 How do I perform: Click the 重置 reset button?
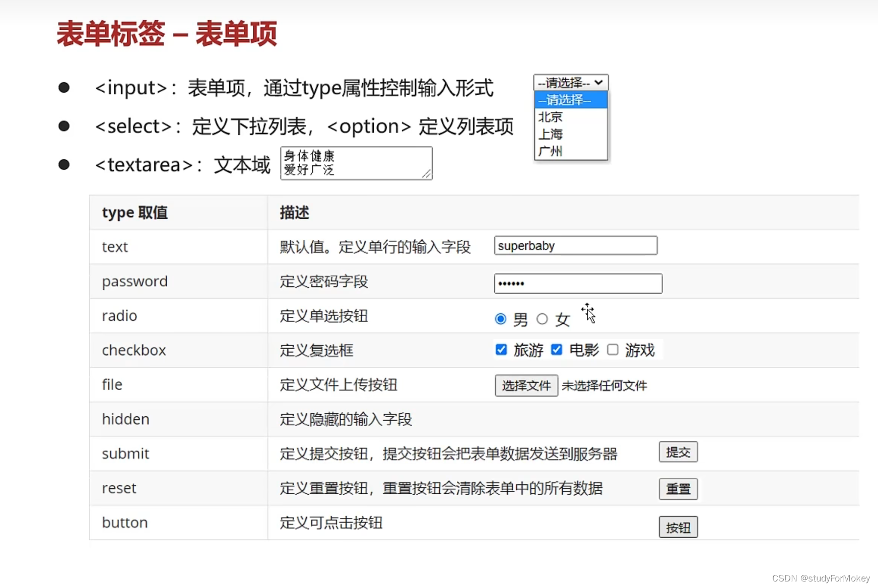coord(678,489)
